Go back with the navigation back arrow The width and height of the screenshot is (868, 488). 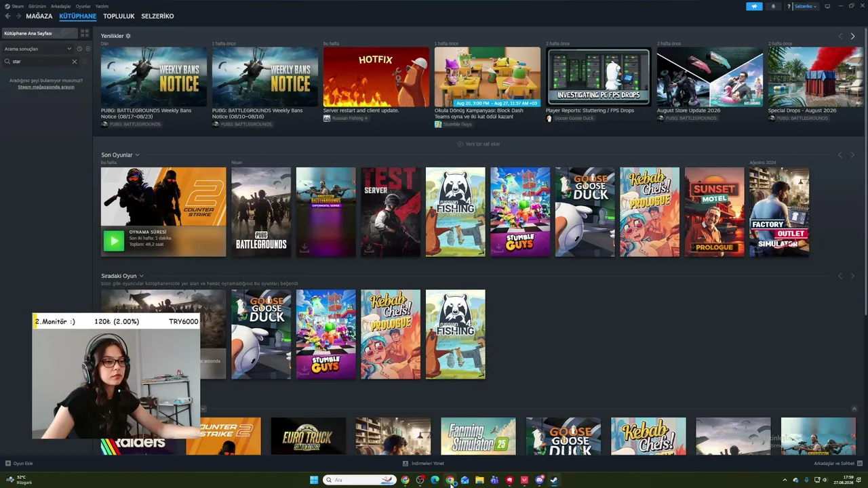pos(8,16)
